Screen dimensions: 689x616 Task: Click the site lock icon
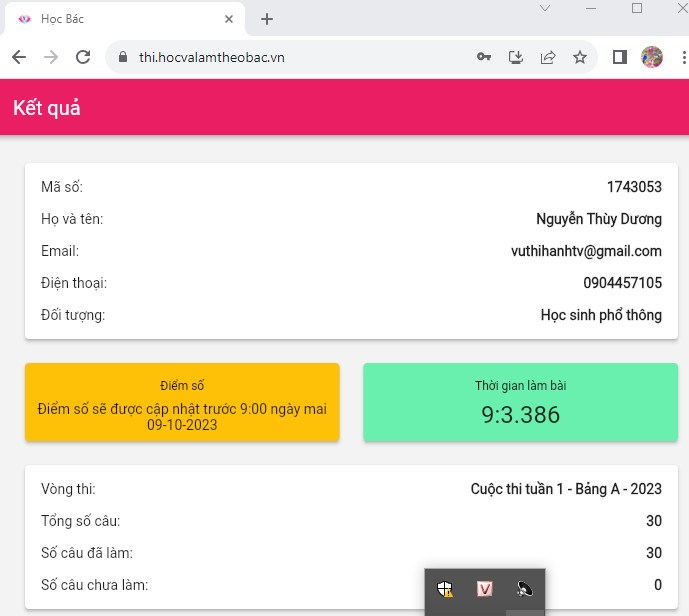[123, 57]
